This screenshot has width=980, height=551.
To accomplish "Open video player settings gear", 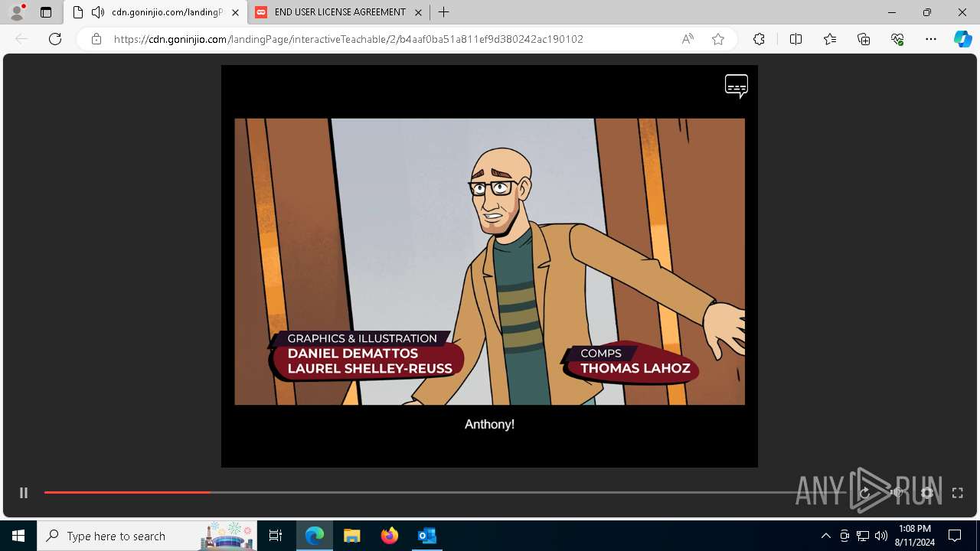I will click(x=927, y=493).
